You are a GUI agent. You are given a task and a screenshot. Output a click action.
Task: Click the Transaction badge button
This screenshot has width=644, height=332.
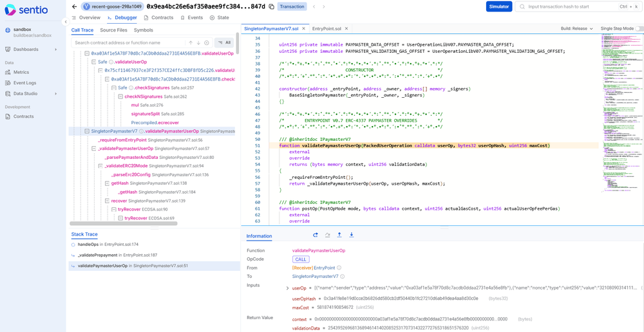[x=292, y=6]
